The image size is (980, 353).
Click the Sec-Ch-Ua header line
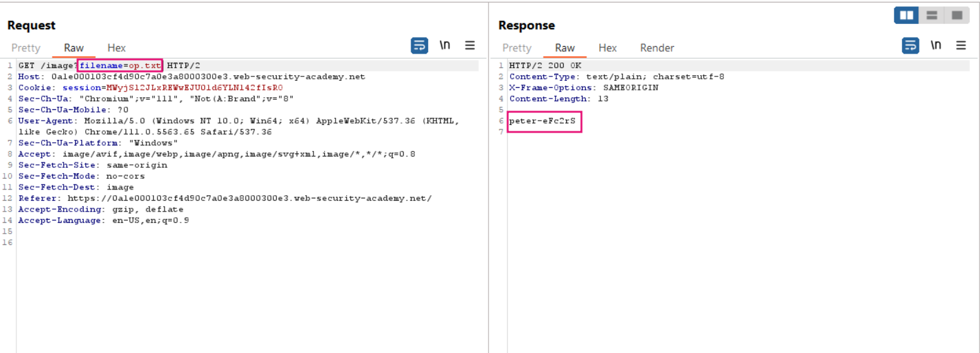(x=156, y=99)
